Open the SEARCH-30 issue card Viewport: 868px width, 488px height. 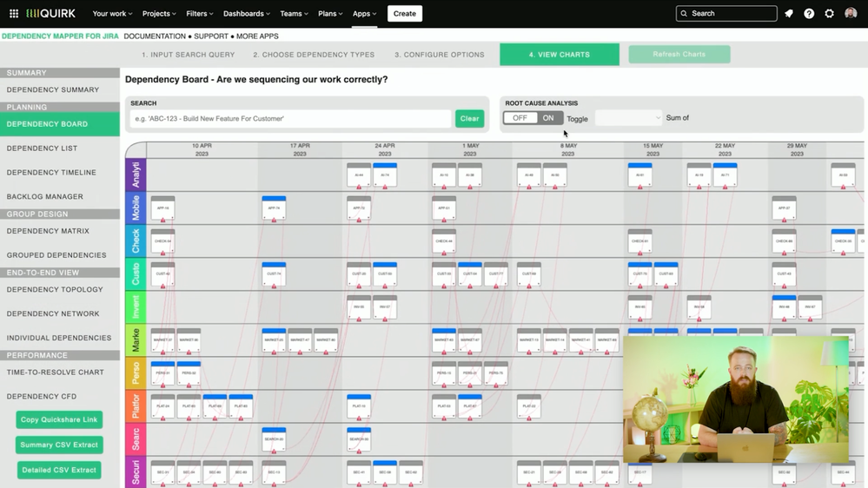coord(359,439)
